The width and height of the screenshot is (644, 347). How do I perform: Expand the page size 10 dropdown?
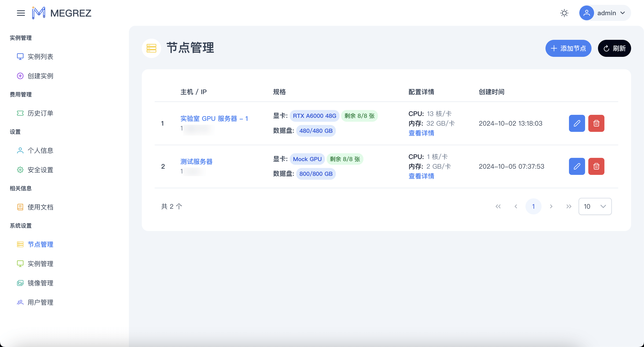(x=595, y=206)
